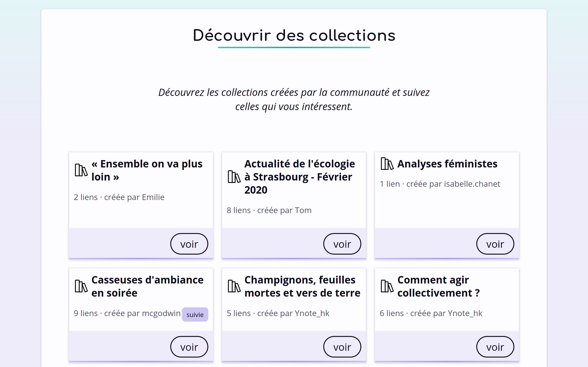This screenshot has height=367, width=588.
Task: Click the bookshelf icon on Champignons, feuilles mortes
Action: [234, 286]
